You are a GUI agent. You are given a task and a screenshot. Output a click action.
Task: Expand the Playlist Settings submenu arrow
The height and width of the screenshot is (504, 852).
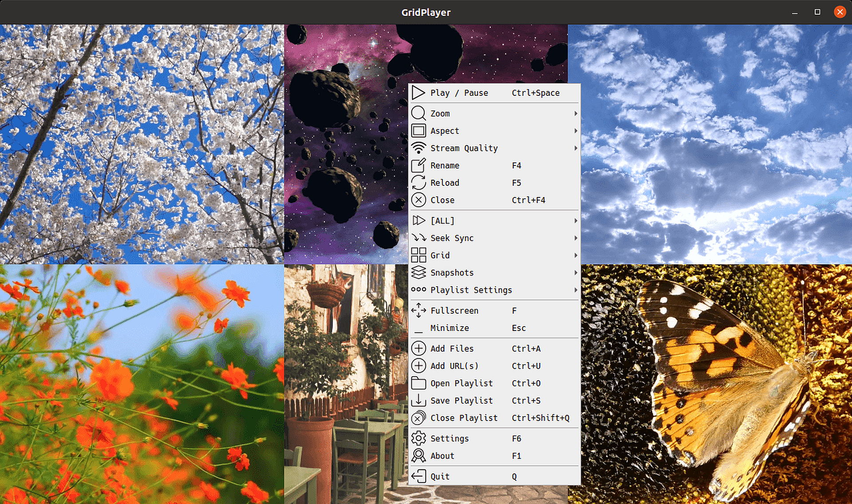point(576,290)
